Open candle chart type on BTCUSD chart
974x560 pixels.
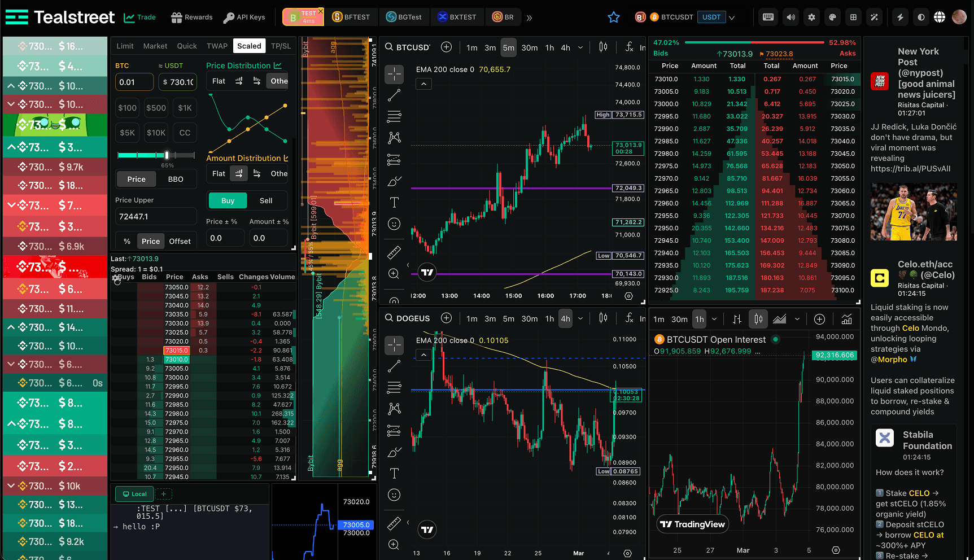pos(603,47)
